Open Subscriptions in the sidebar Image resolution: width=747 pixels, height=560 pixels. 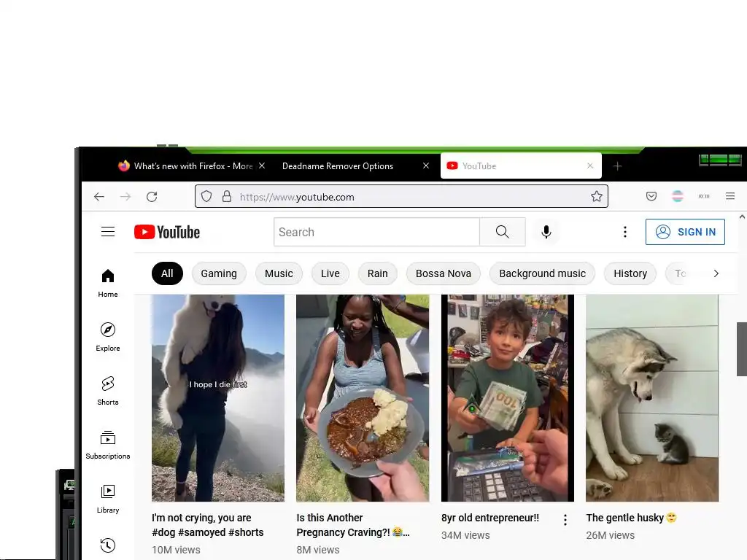point(108,445)
